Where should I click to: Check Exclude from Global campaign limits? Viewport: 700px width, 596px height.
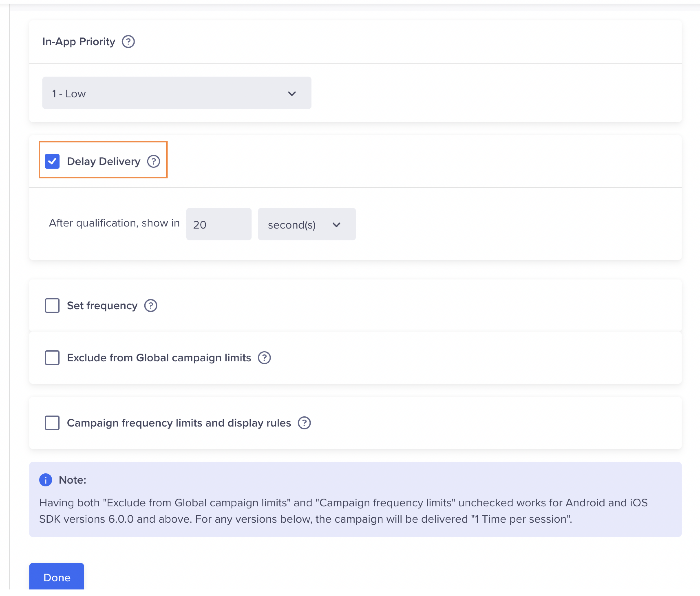pos(52,358)
